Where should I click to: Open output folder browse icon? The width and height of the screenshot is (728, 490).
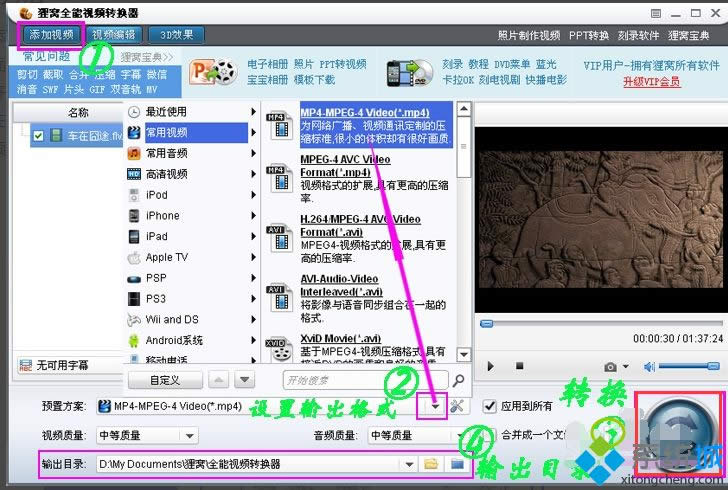click(431, 464)
